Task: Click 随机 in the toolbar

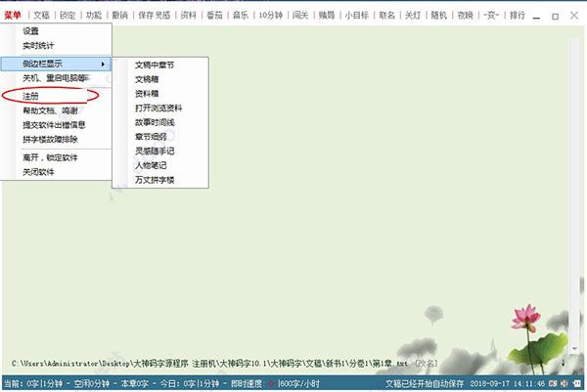Action: click(438, 16)
